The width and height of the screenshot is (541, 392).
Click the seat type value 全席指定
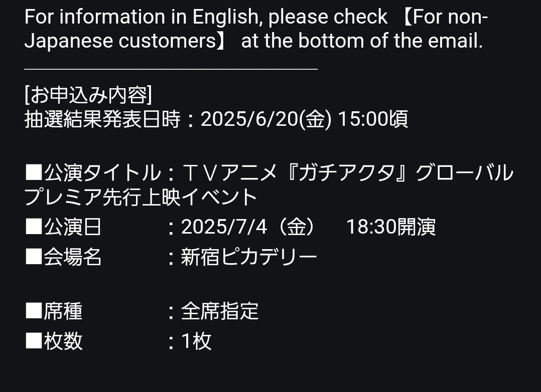click(x=220, y=311)
